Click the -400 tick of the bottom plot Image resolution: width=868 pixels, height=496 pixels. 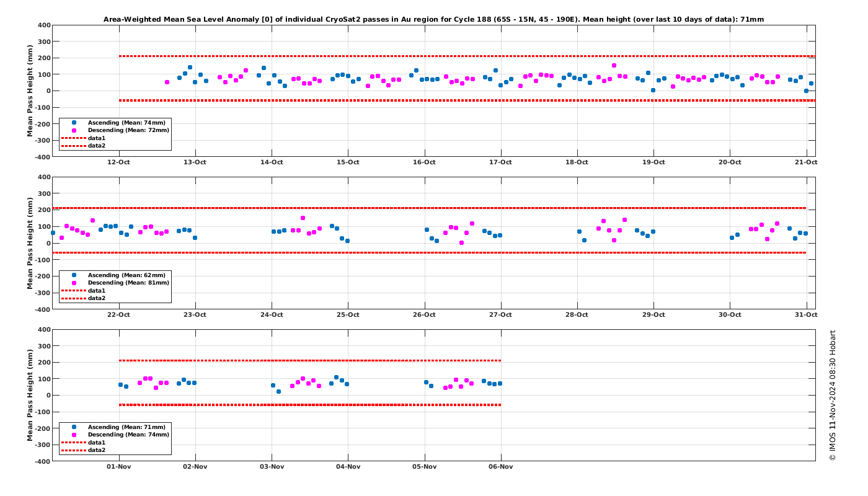coord(42,461)
